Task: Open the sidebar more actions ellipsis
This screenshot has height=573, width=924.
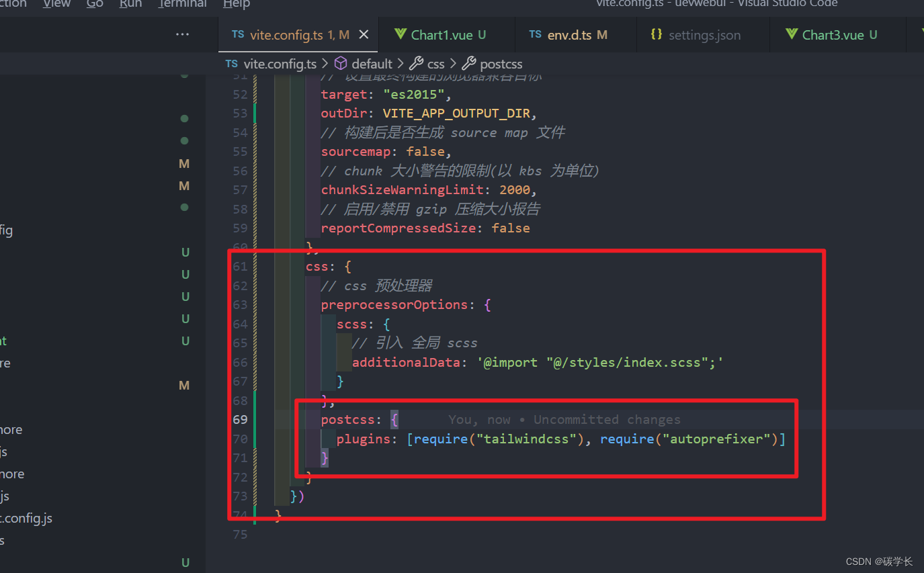Action: coord(182,35)
